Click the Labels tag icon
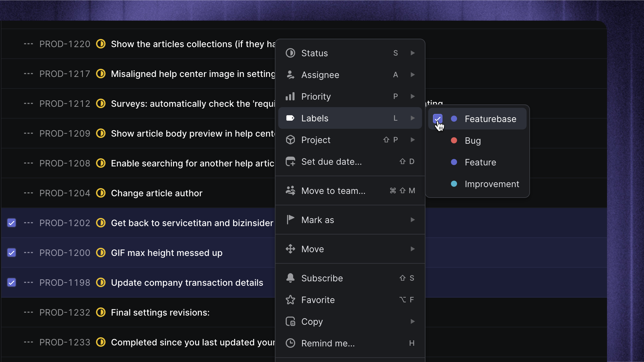644x362 pixels. tap(290, 118)
